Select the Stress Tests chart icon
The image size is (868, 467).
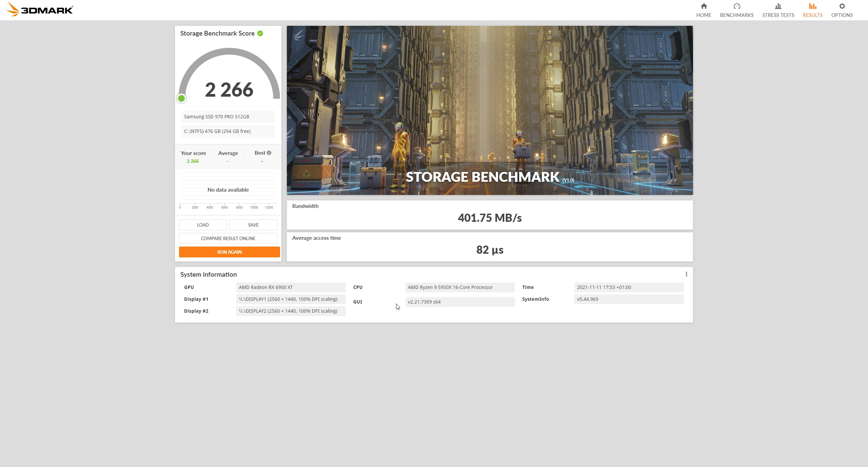[x=778, y=6]
